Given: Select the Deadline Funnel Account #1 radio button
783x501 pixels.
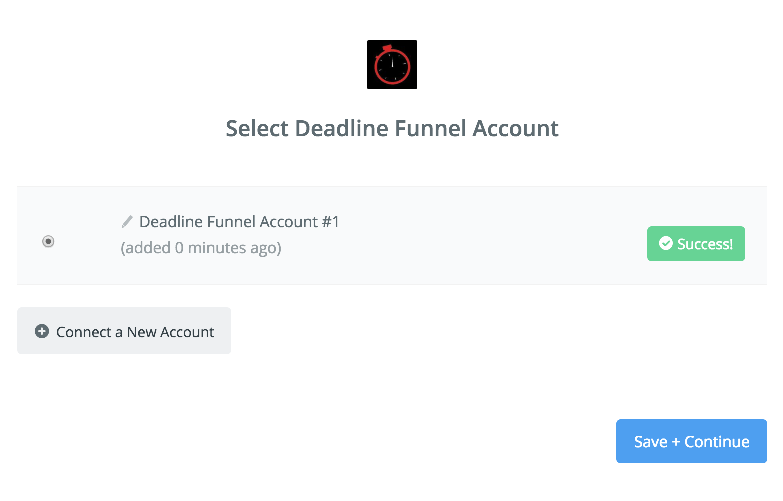Looking at the screenshot, I should click(x=48, y=242).
